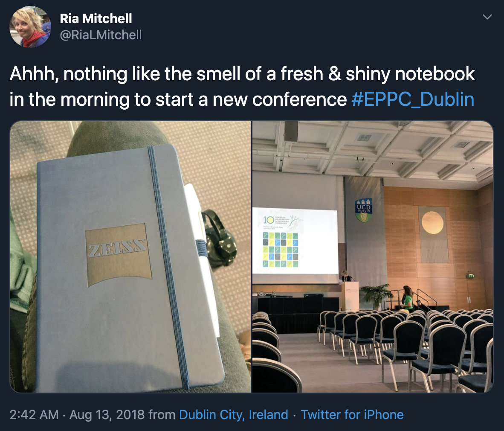Open the Ria Mitchell display name link
This screenshot has width=504, height=431.
(96, 19)
